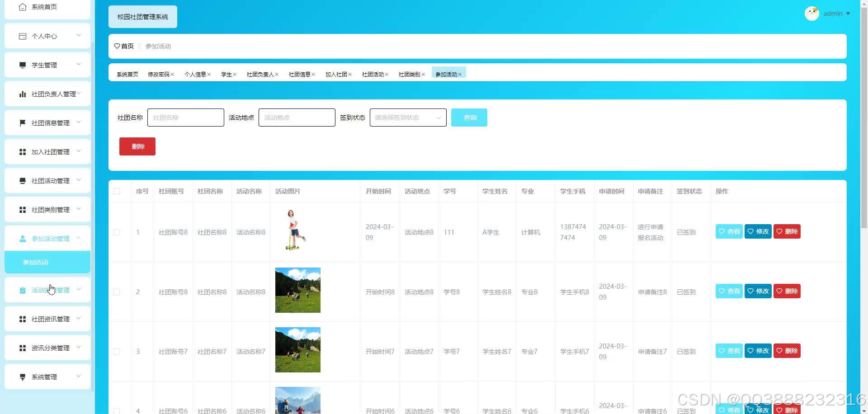Open the 社团资讯管理 sidebar menu
This screenshot has height=414, width=868.
pos(47,319)
